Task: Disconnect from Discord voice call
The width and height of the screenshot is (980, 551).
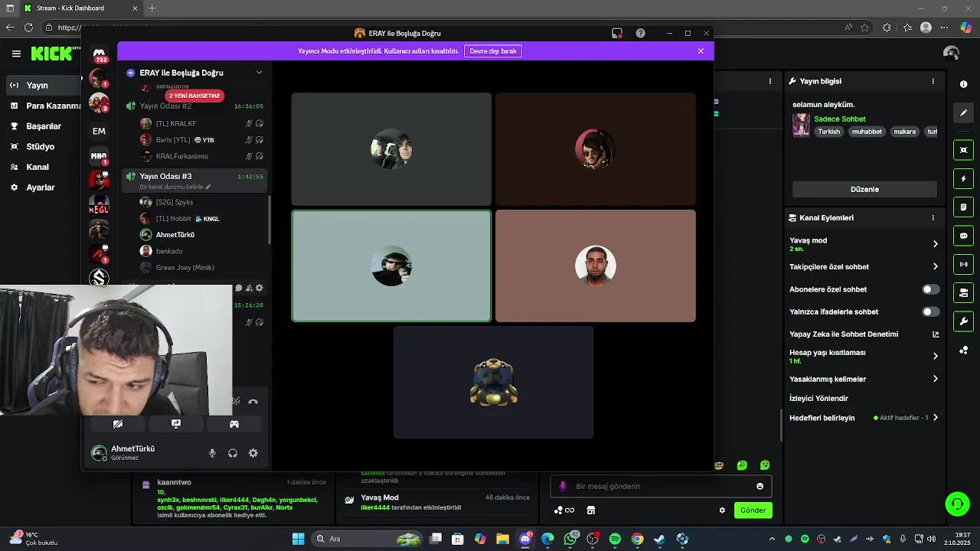Action: point(253,401)
